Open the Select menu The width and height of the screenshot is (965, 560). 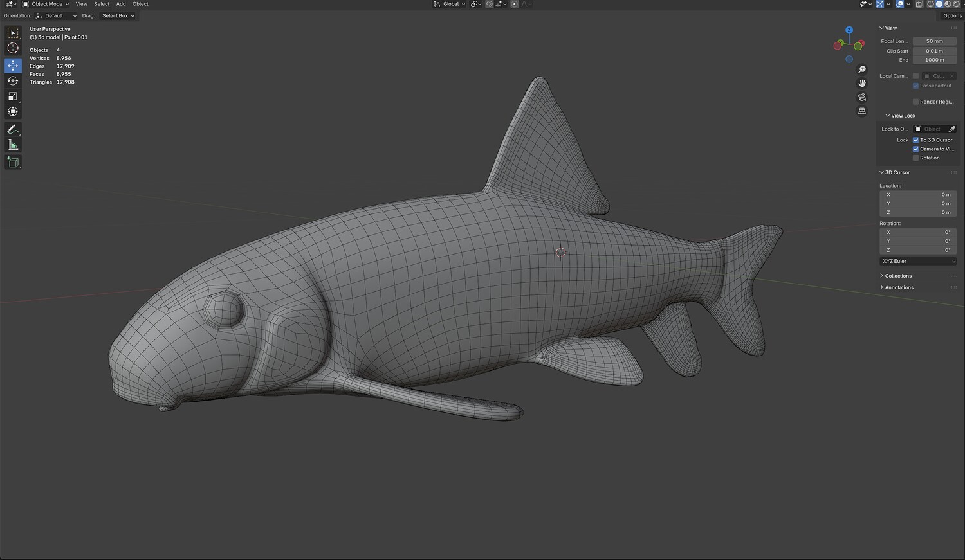tap(102, 4)
